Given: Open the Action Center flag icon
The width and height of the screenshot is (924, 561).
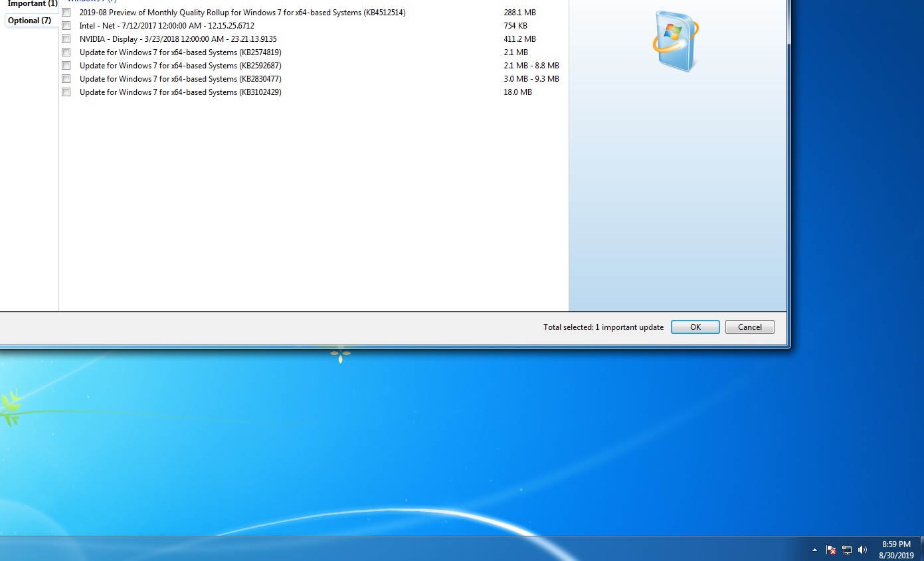Looking at the screenshot, I should (831, 550).
